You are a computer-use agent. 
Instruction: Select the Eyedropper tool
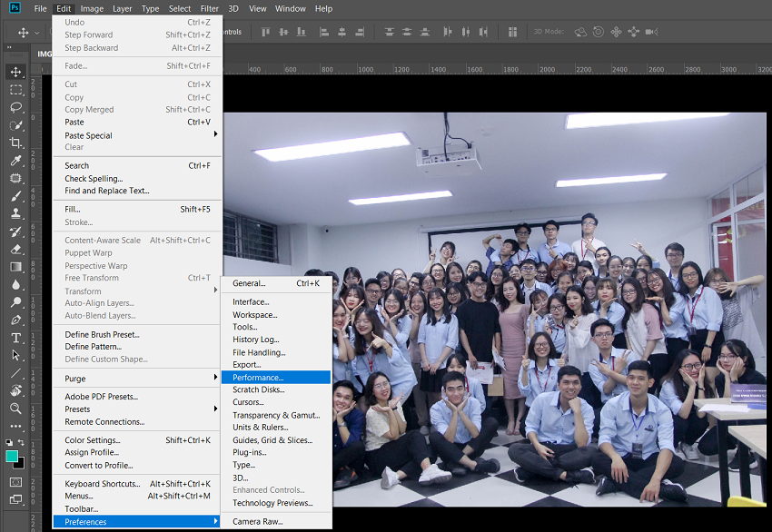(15, 161)
